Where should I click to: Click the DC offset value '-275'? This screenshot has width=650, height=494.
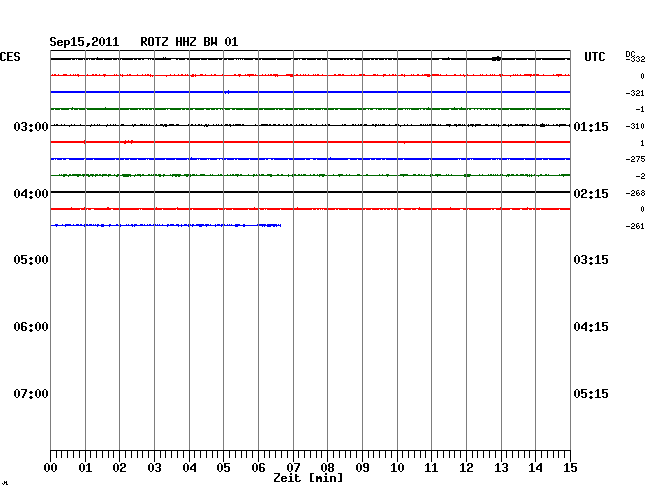635,159
